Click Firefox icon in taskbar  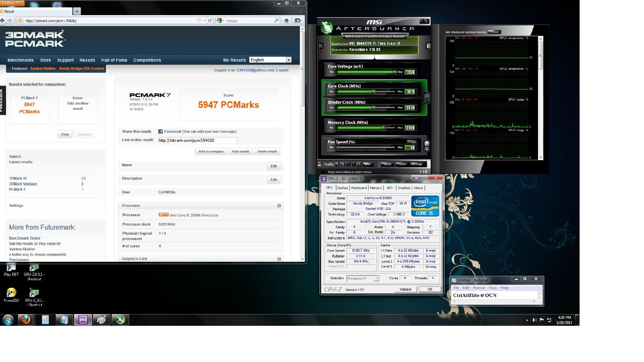point(26,320)
